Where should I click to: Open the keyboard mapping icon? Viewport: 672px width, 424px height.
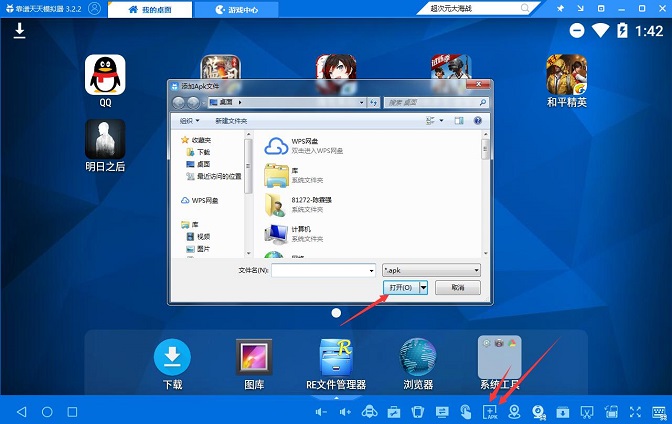pyautogui.click(x=659, y=412)
